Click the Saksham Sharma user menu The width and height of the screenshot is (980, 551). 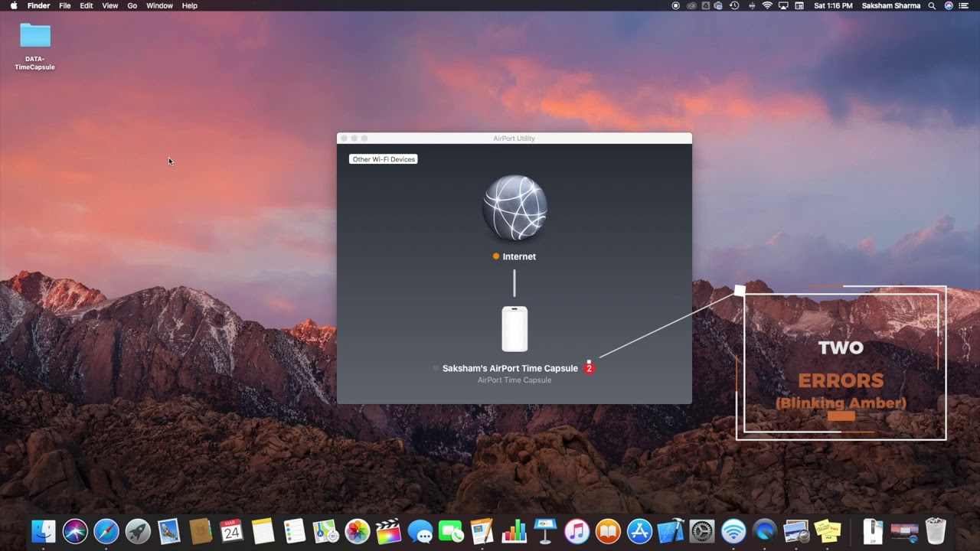[x=890, y=5]
